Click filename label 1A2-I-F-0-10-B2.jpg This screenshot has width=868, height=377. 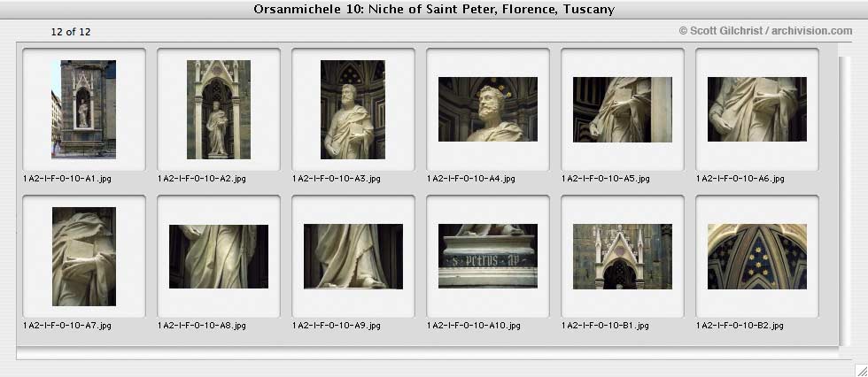739,326
